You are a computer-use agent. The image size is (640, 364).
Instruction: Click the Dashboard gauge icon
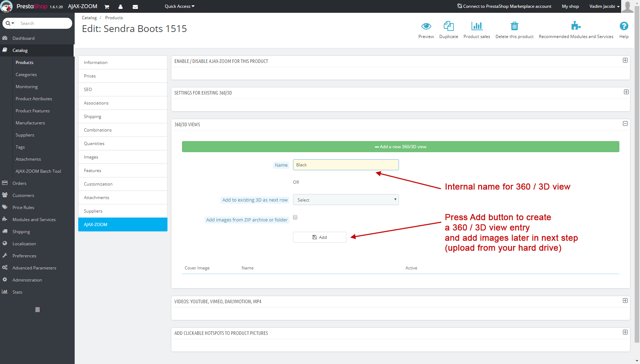pyautogui.click(x=5, y=38)
